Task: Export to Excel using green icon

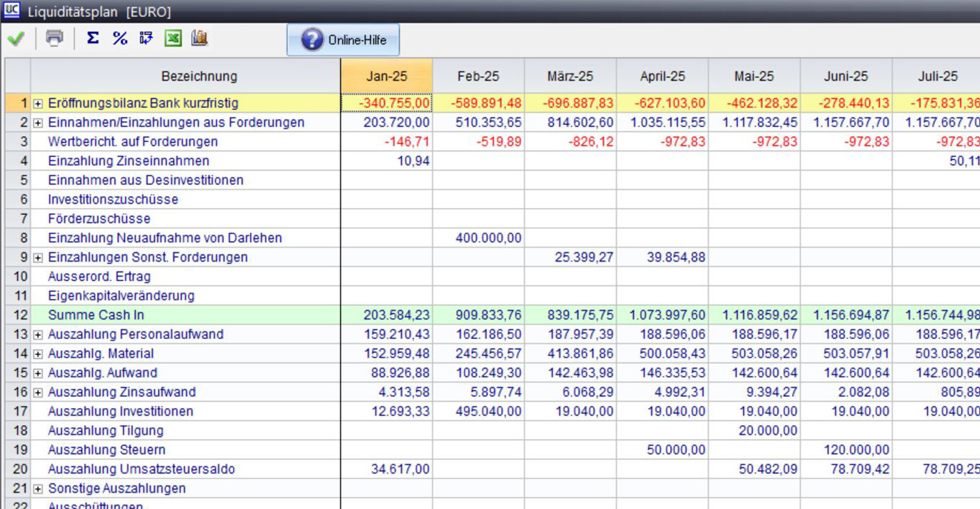Action: (x=173, y=39)
